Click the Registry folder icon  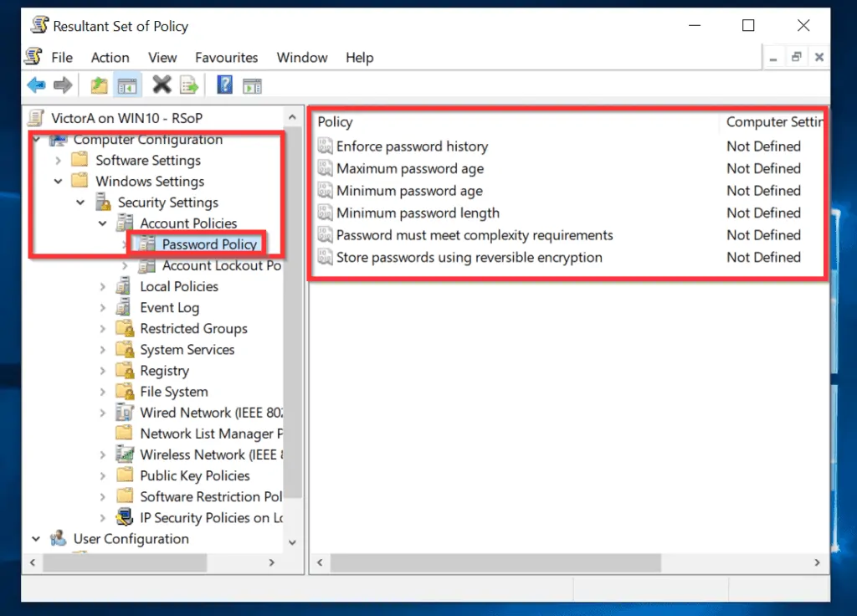(x=125, y=370)
